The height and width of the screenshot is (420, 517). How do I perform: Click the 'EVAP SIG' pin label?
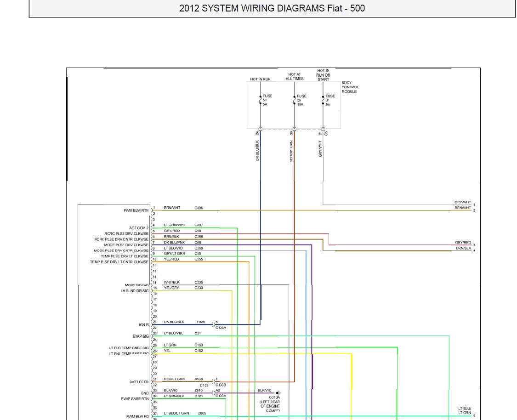(x=141, y=336)
